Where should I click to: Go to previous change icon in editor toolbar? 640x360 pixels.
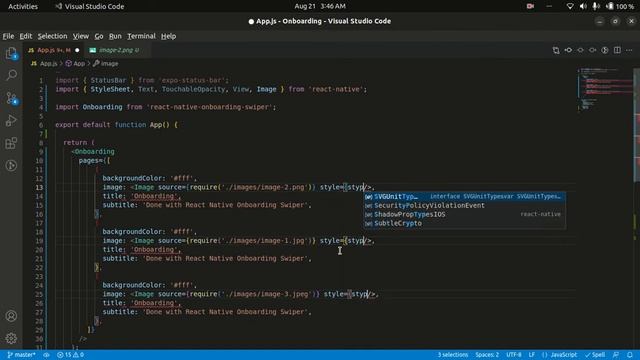[568, 50]
